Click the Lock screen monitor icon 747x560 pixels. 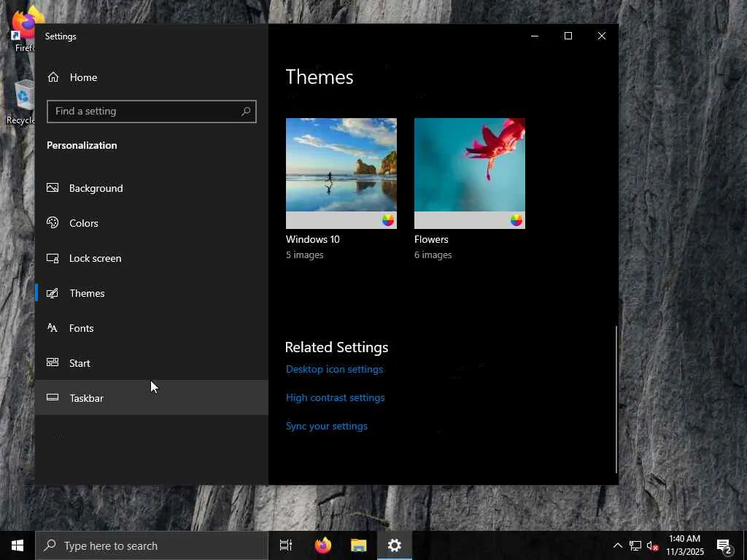[x=53, y=258]
